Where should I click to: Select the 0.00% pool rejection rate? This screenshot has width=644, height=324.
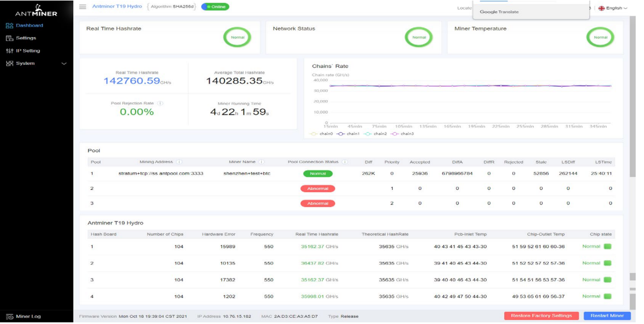click(137, 112)
